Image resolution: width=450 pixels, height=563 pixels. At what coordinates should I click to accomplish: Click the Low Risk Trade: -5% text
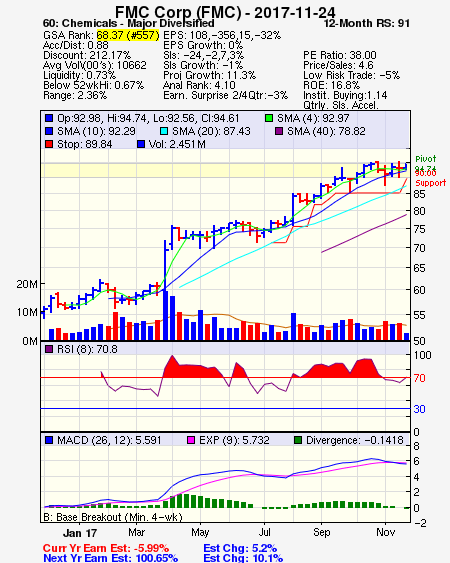[352, 75]
